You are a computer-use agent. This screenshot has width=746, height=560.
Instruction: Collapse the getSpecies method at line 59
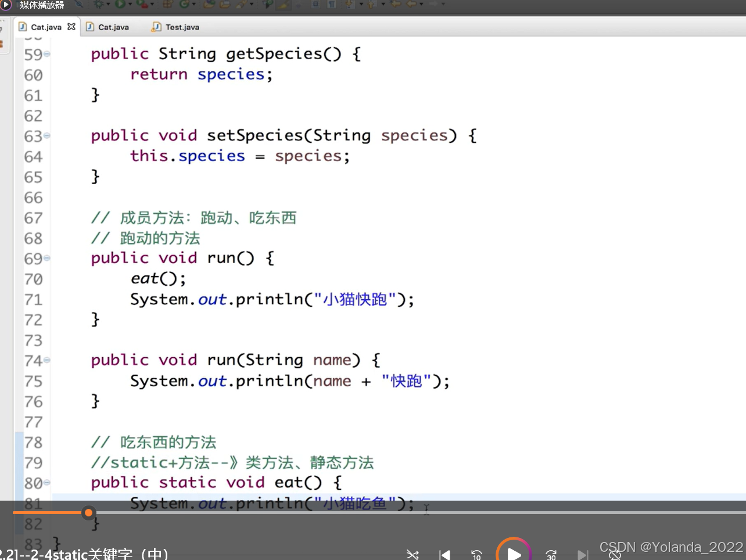pyautogui.click(x=47, y=54)
